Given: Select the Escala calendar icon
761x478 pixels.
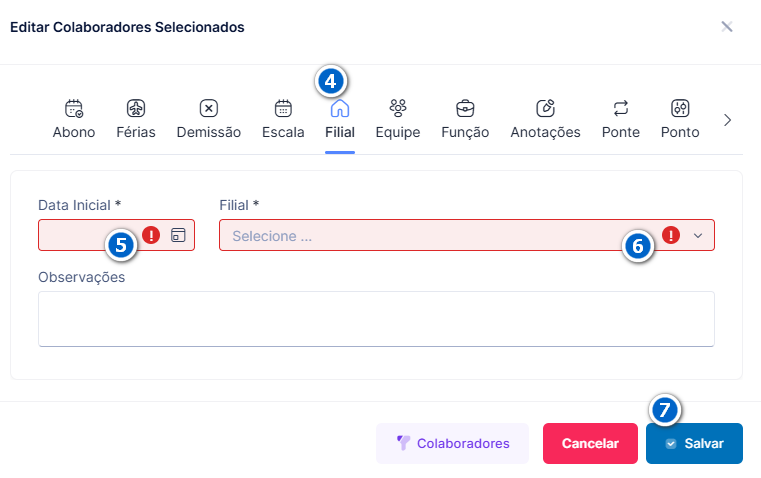Looking at the screenshot, I should click(x=283, y=108).
